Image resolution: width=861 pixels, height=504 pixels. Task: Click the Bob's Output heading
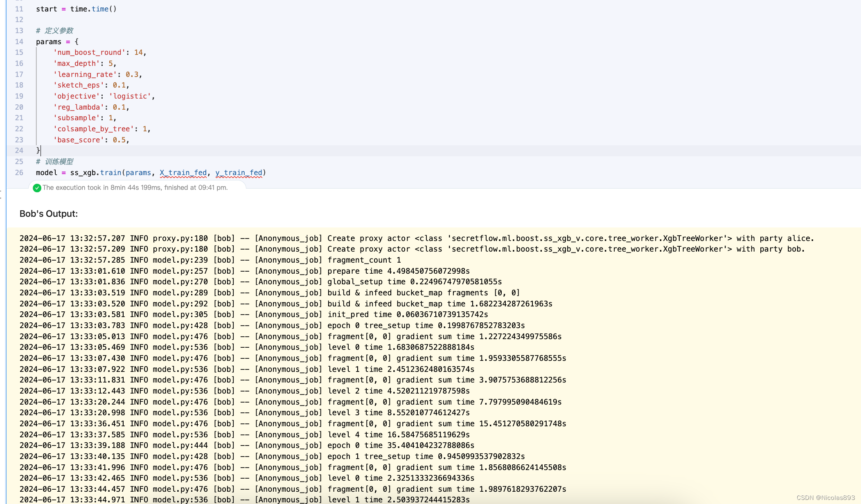click(49, 214)
